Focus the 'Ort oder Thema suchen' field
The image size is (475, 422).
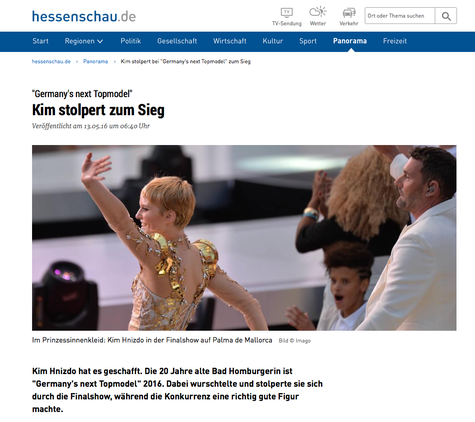click(400, 16)
